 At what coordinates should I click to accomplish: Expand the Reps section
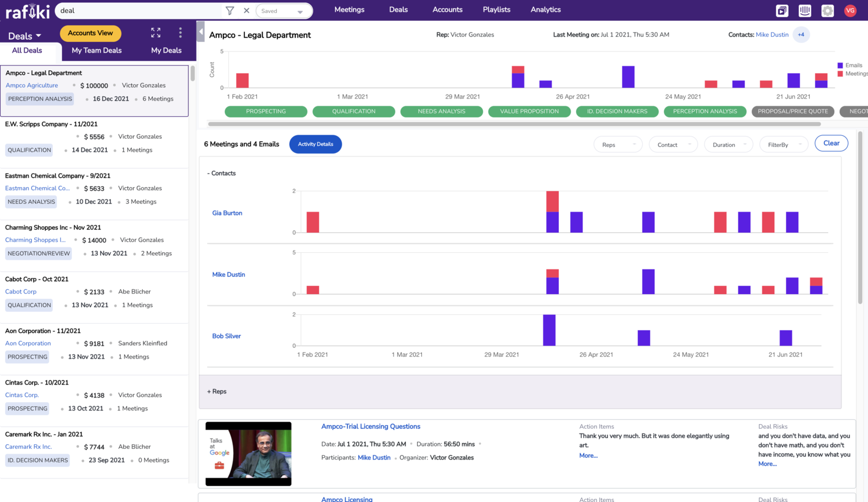pos(217,392)
